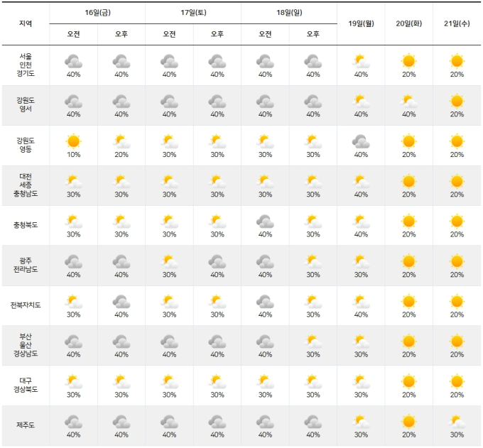Click the 충청북도 region label
The image size is (483, 448).
pyautogui.click(x=26, y=225)
